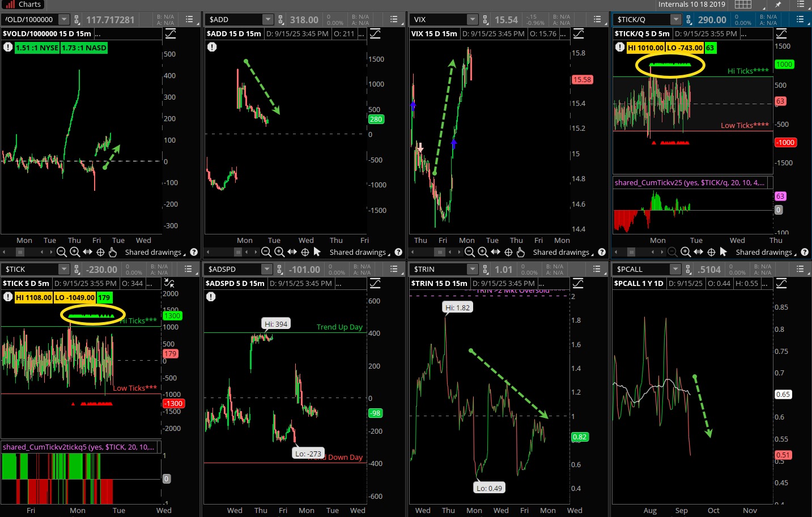Open chart grid layout selector
This screenshot has height=517, width=812.
[x=743, y=5]
